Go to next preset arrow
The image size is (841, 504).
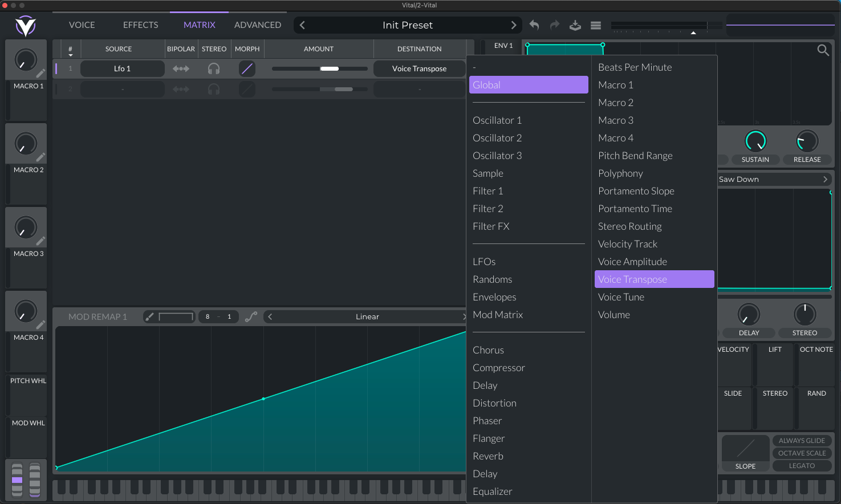click(x=513, y=25)
